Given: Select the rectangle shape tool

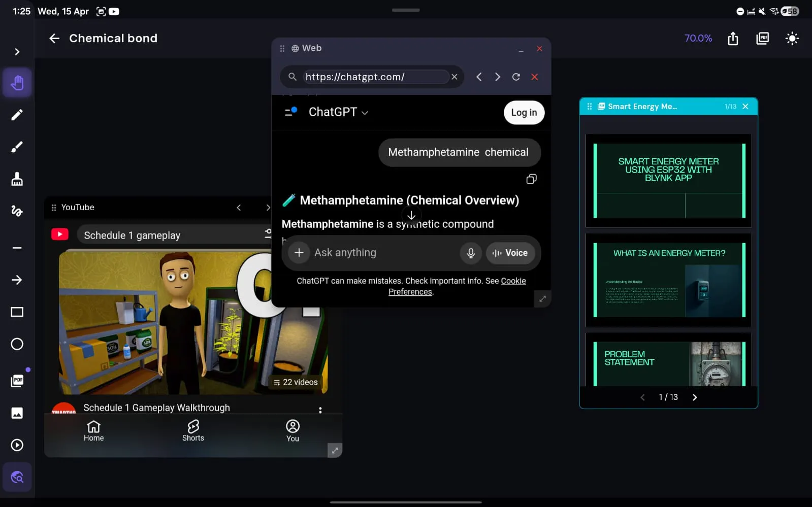Looking at the screenshot, I should coord(17,312).
